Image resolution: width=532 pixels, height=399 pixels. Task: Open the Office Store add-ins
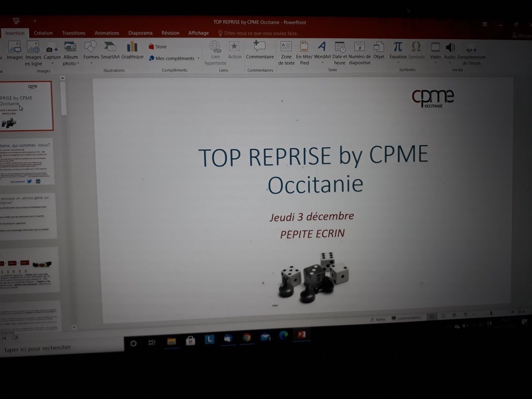(x=157, y=47)
